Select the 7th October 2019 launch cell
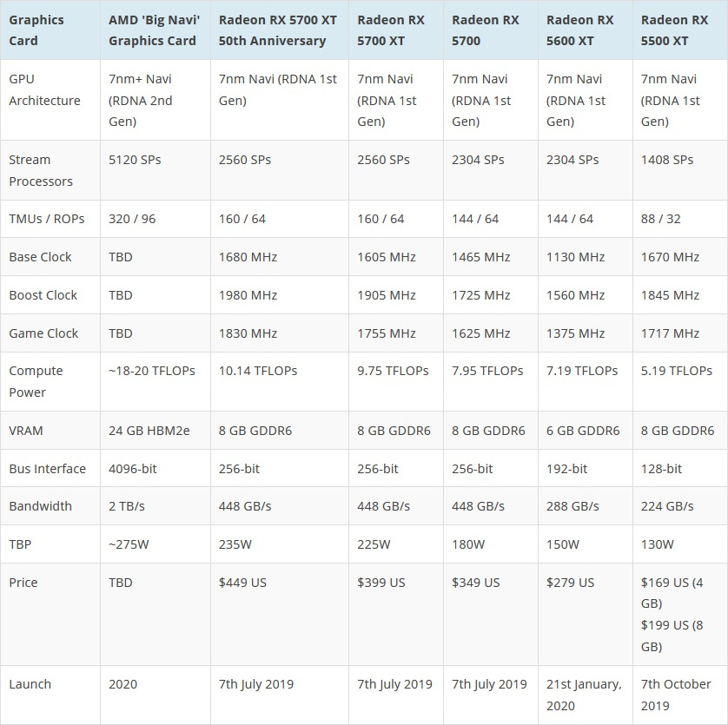This screenshot has width=728, height=725. tap(680, 695)
